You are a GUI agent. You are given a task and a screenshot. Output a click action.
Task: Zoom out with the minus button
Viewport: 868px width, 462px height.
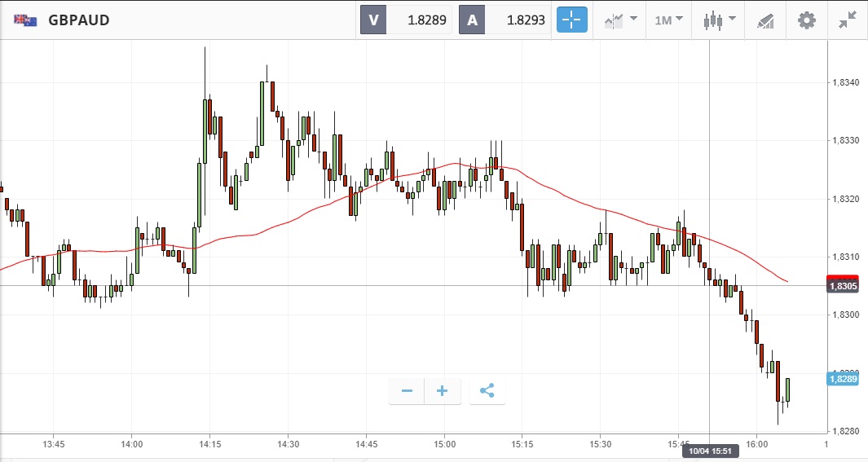coord(407,391)
